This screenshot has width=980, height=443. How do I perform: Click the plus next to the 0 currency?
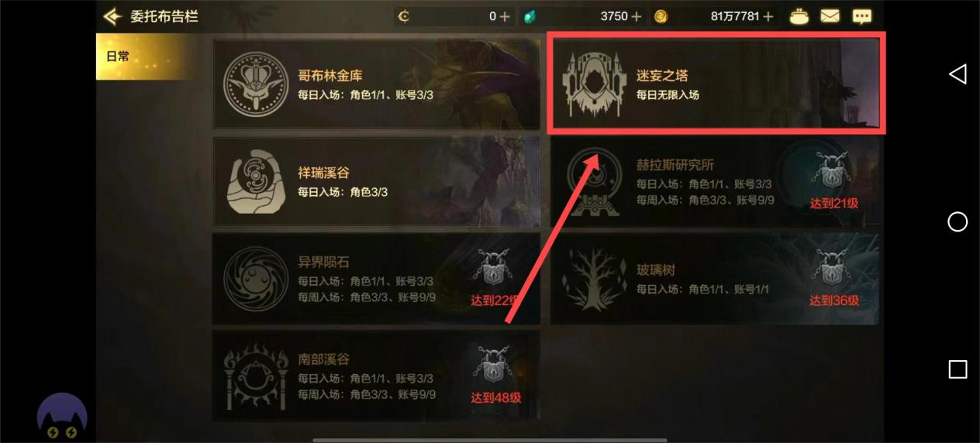pos(505,16)
